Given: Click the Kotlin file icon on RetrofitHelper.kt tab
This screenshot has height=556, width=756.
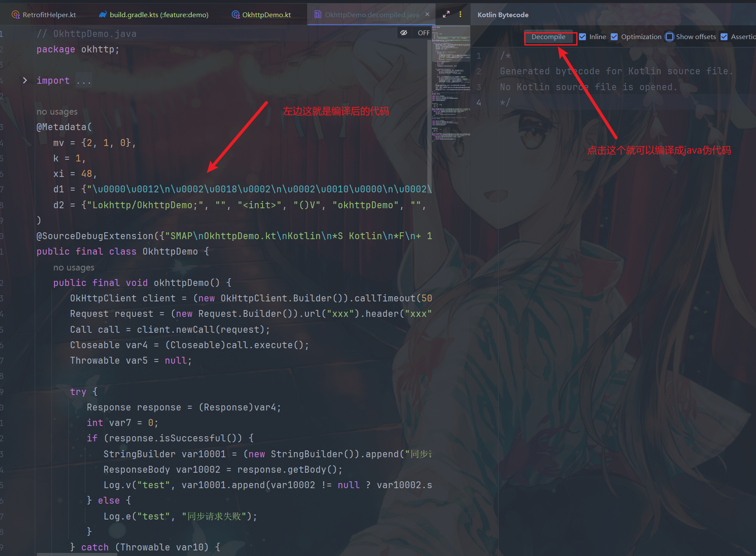Looking at the screenshot, I should click(x=16, y=15).
